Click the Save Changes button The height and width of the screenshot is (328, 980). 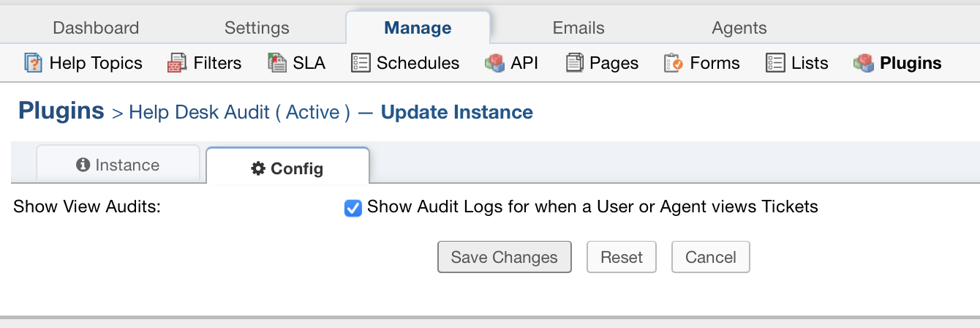pos(504,257)
